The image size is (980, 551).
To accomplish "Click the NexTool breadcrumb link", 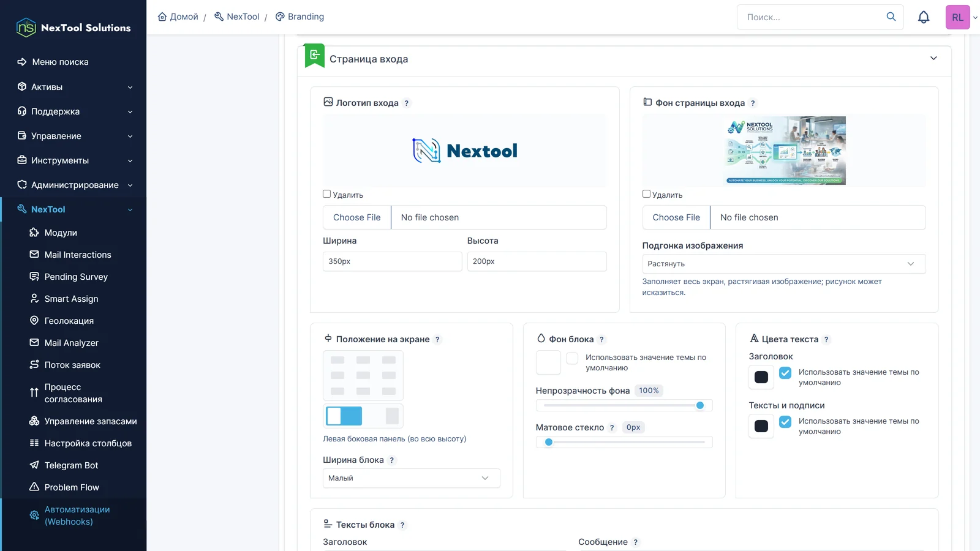I will click(x=237, y=17).
